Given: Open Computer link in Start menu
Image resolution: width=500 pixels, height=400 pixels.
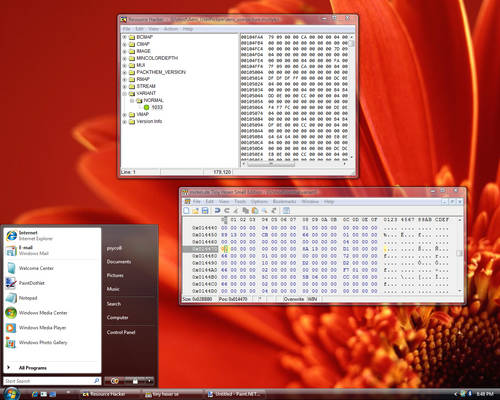Looking at the screenshot, I should [x=117, y=317].
